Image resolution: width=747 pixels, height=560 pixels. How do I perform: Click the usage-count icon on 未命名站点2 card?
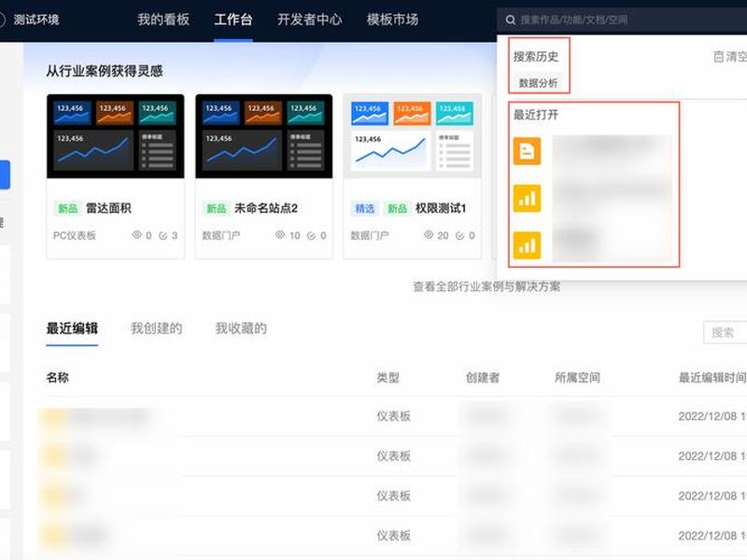(x=311, y=235)
